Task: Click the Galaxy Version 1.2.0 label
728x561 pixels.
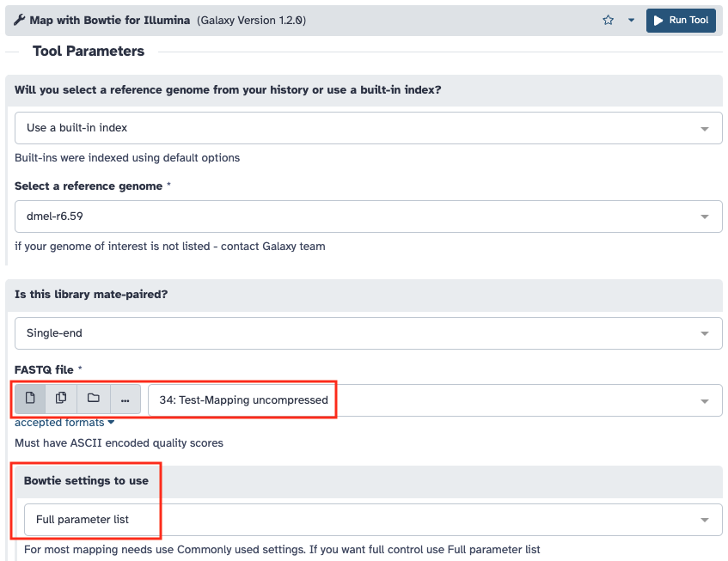Action: [x=251, y=20]
